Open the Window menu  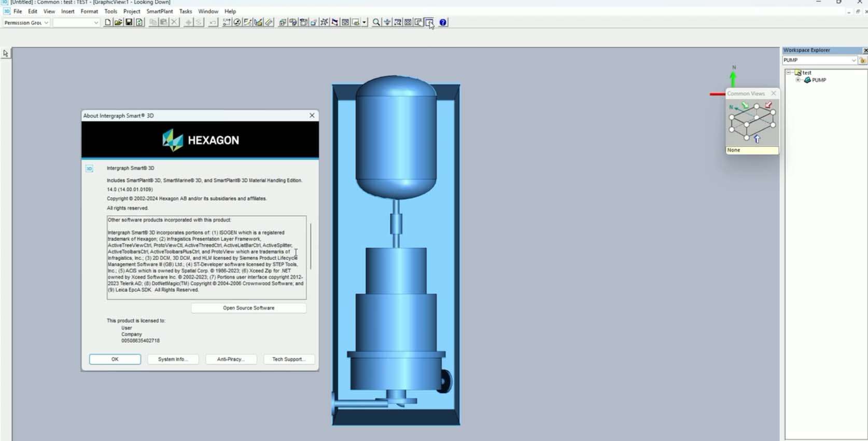point(208,11)
